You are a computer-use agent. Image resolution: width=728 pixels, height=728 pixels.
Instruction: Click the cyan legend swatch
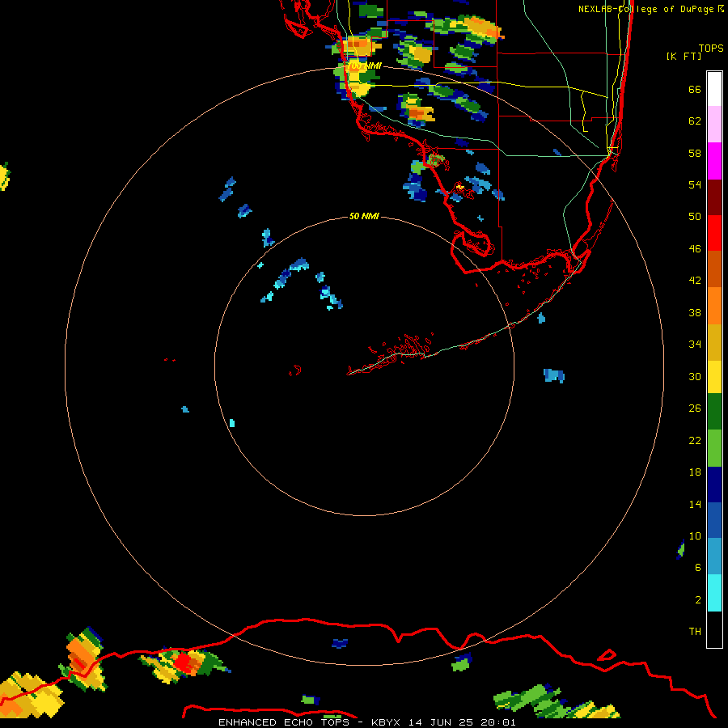pos(714,593)
